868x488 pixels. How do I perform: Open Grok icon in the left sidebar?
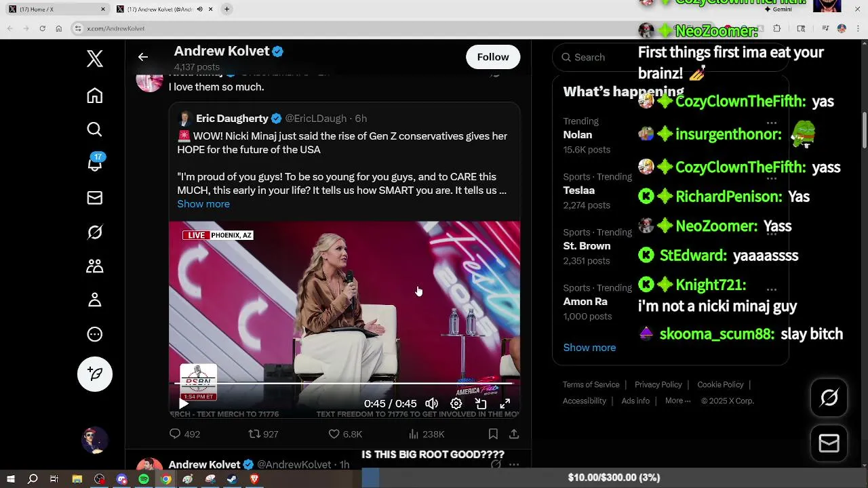[95, 232]
